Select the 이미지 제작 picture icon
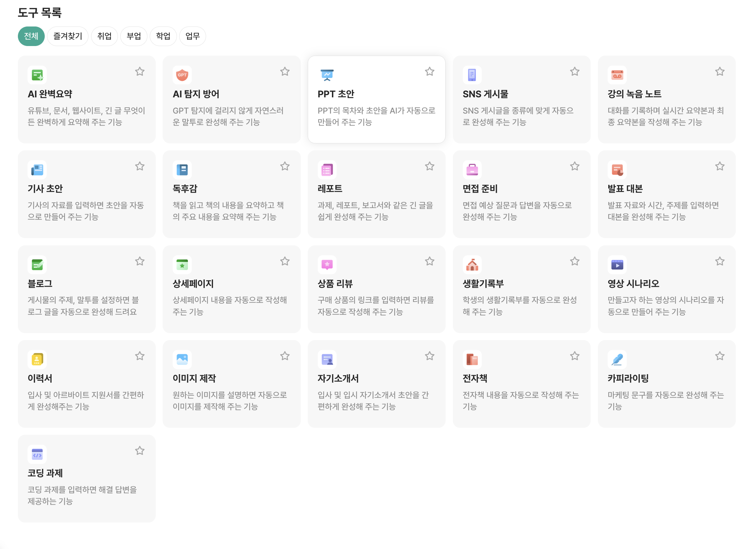 coord(183,360)
